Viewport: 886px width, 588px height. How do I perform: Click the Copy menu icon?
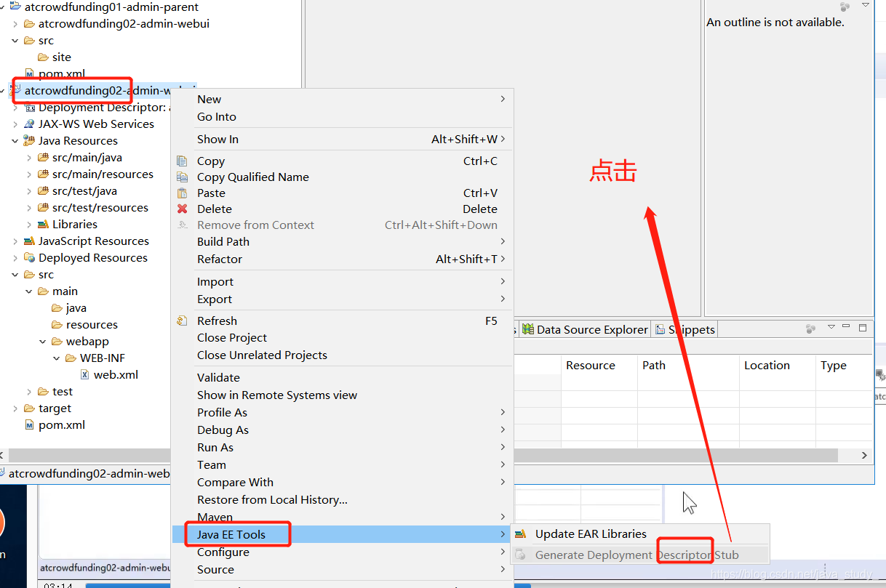coord(183,161)
